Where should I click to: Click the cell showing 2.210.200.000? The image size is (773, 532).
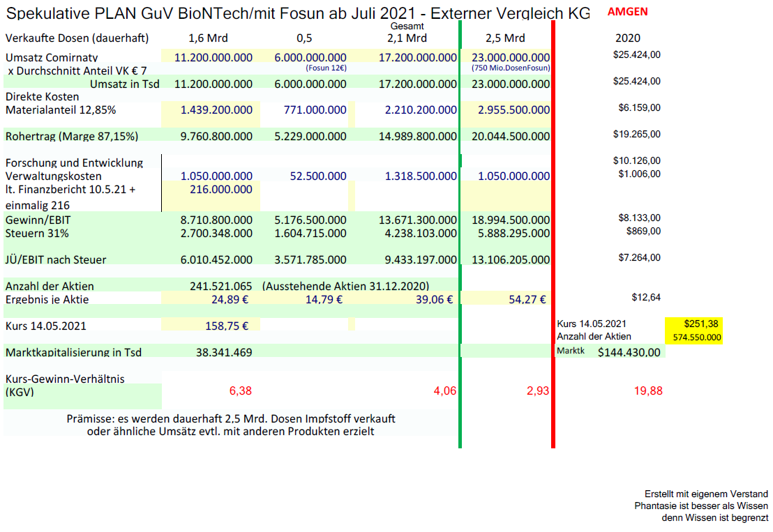point(421,110)
